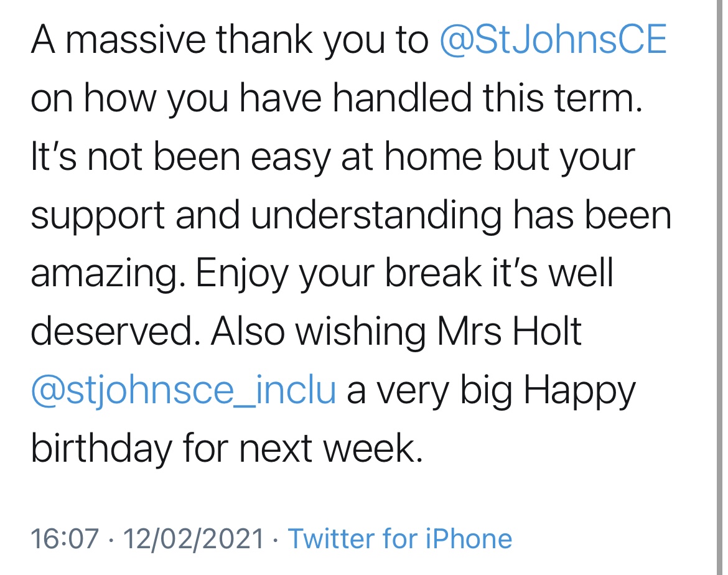The width and height of the screenshot is (728, 575).
Task: Select the 16:07 timestamp
Action: 65,539
